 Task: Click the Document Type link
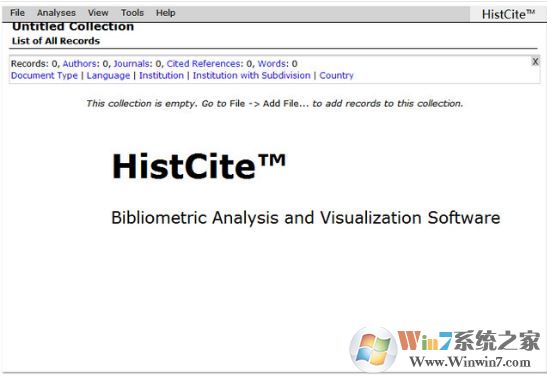(44, 76)
